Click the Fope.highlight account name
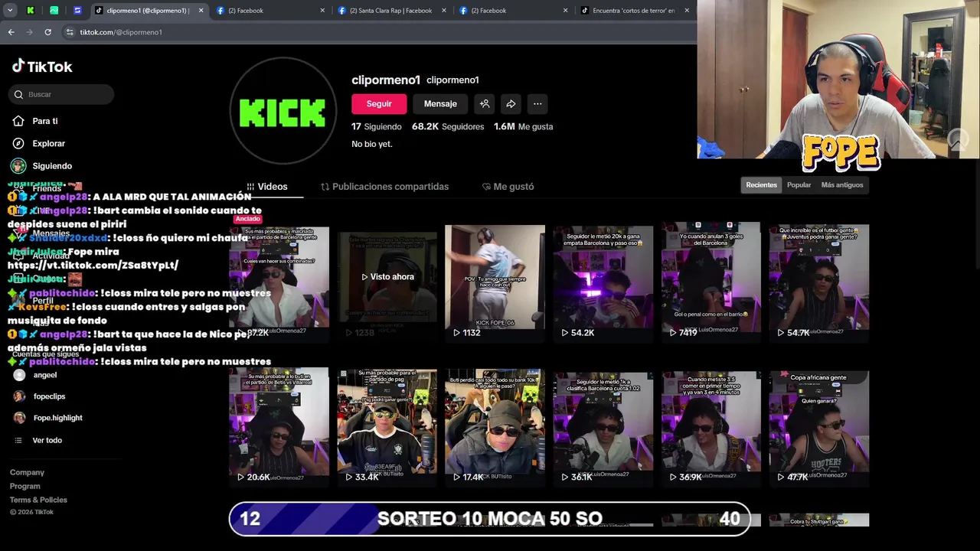980x551 pixels. click(x=57, y=418)
